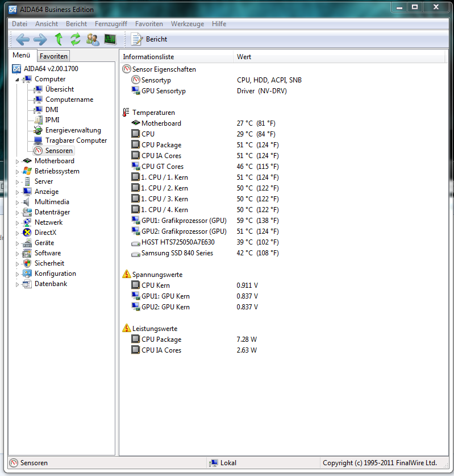Select DMI in the tree

tap(52, 110)
